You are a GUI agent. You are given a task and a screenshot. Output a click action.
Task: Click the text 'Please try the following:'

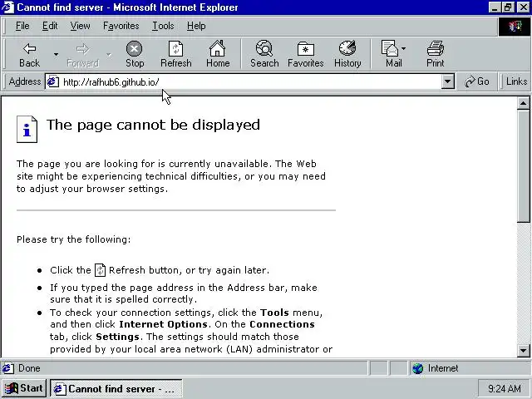coord(74,239)
